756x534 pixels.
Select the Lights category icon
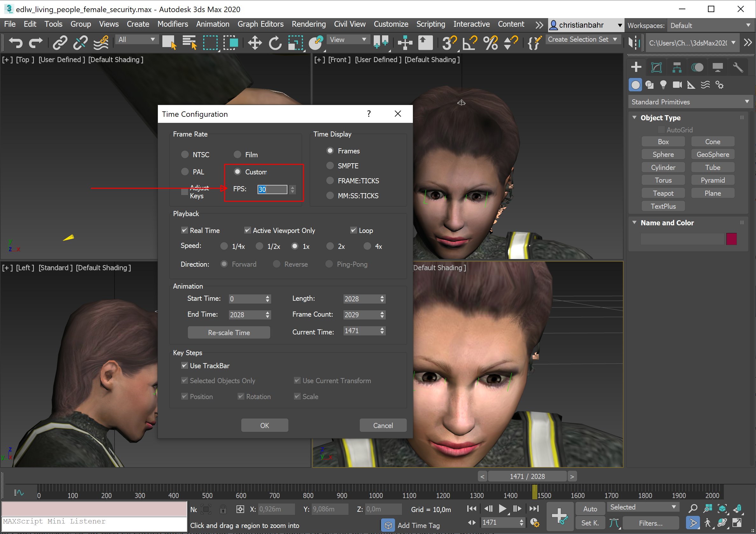663,85
